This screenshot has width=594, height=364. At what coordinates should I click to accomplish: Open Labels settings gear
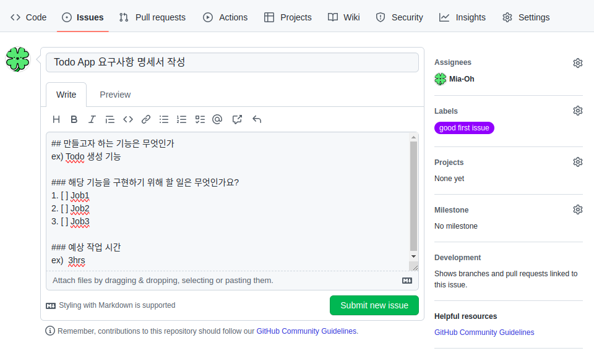click(577, 110)
